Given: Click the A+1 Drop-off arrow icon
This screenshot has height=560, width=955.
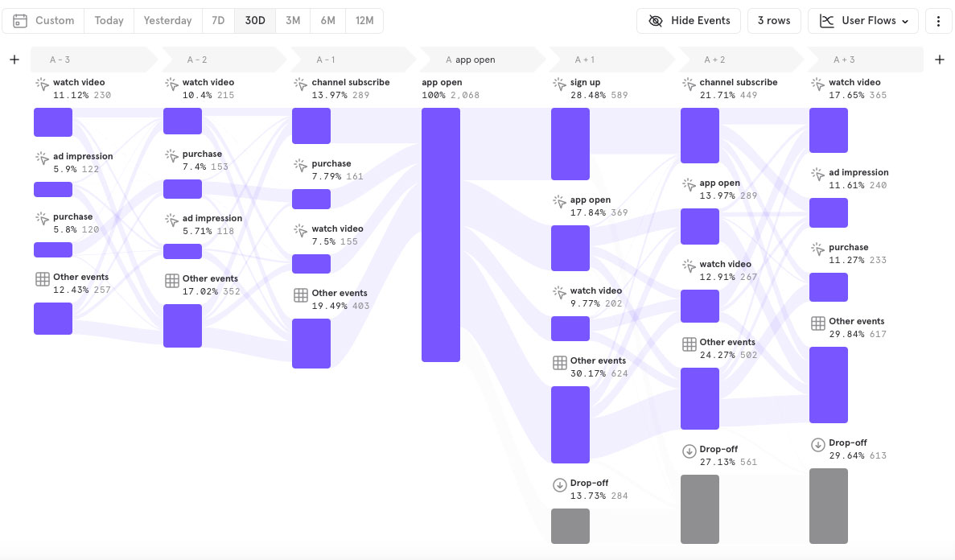Looking at the screenshot, I should 560,485.
